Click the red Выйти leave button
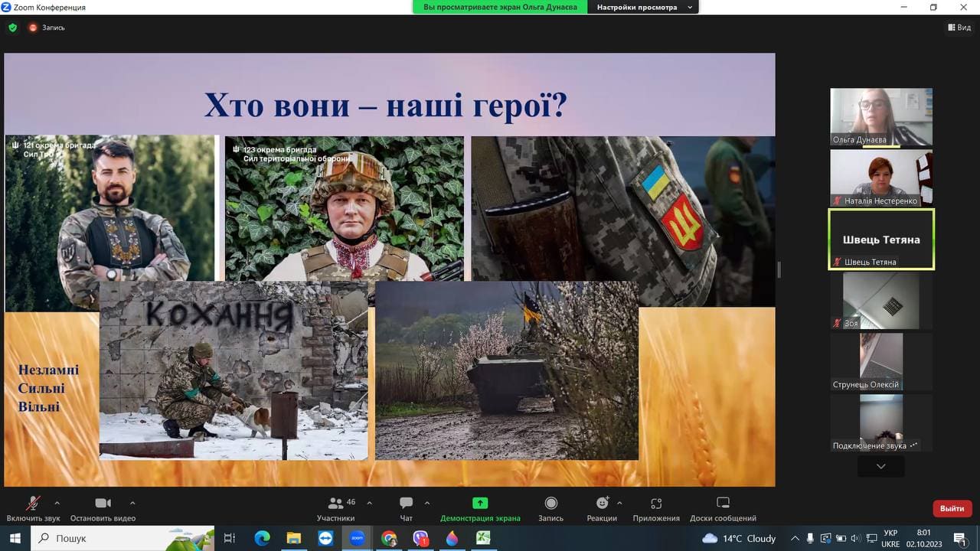This screenshot has width=980, height=551. [952, 508]
